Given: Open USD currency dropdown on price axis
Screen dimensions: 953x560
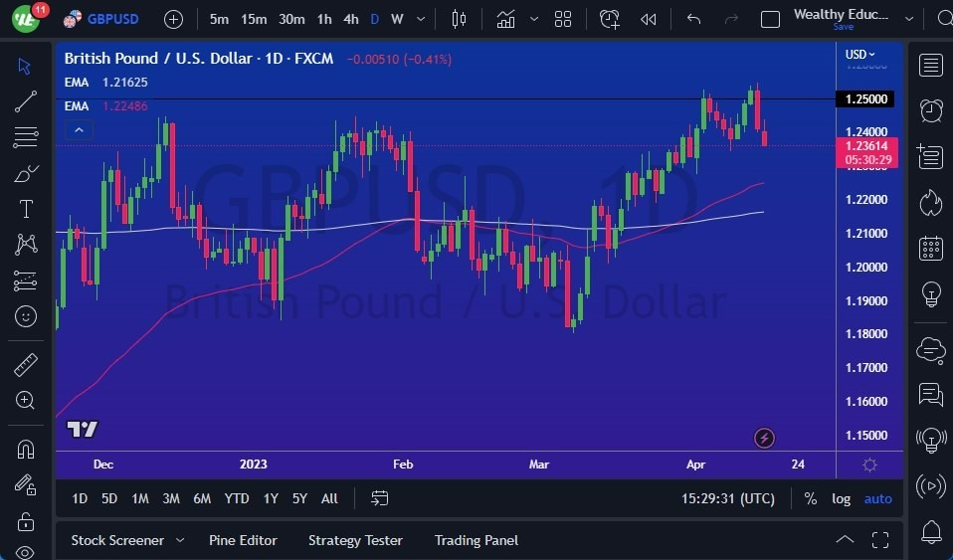Looking at the screenshot, I should click(860, 54).
